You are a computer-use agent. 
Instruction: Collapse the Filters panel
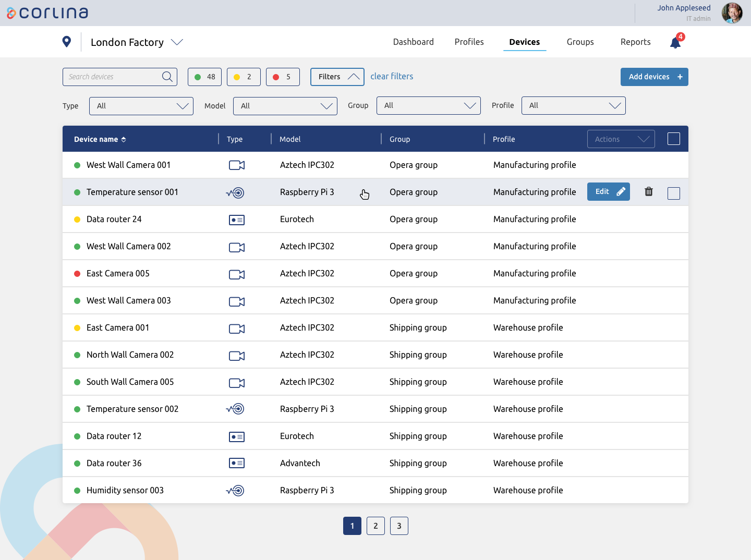click(x=337, y=77)
